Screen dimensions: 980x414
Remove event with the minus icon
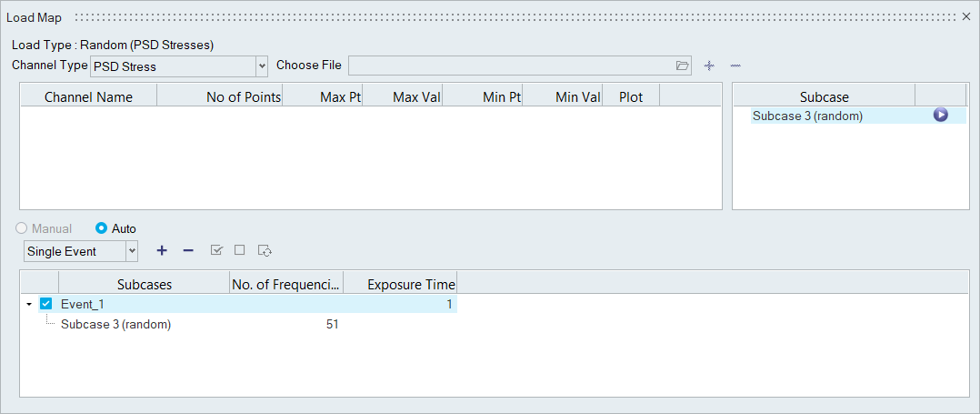tap(188, 250)
